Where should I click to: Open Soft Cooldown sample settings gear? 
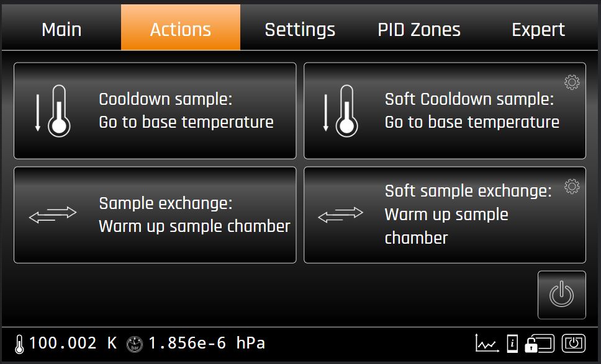(572, 82)
